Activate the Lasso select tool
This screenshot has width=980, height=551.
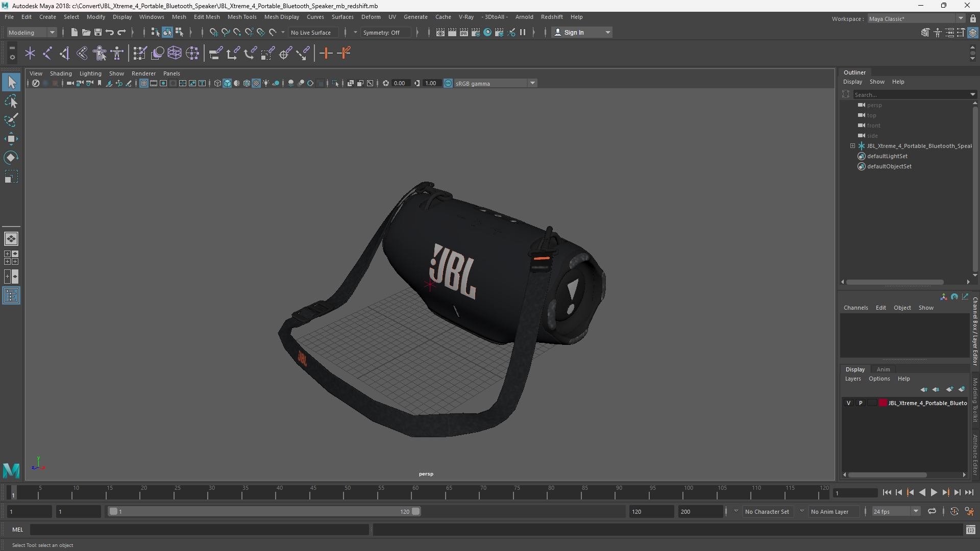pos(11,101)
